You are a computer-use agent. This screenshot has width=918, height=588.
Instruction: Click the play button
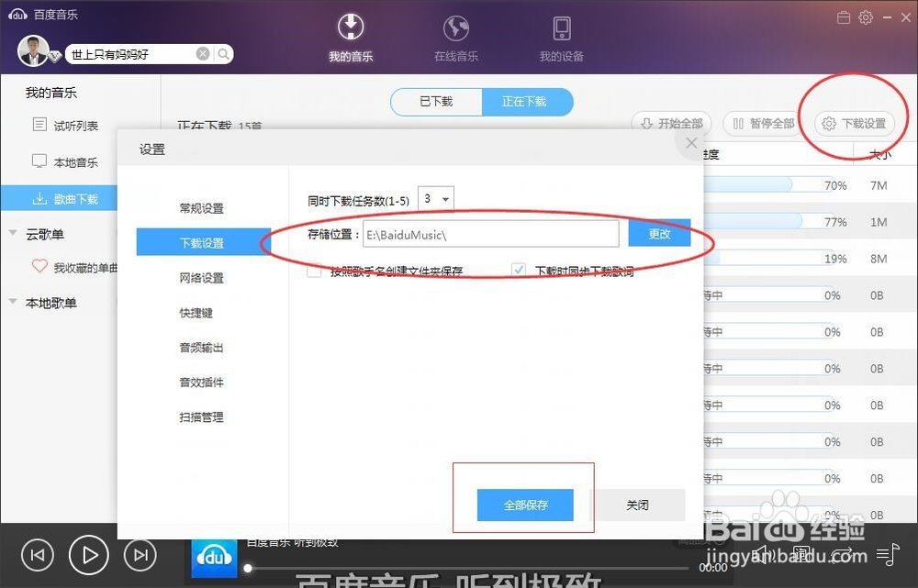(89, 555)
